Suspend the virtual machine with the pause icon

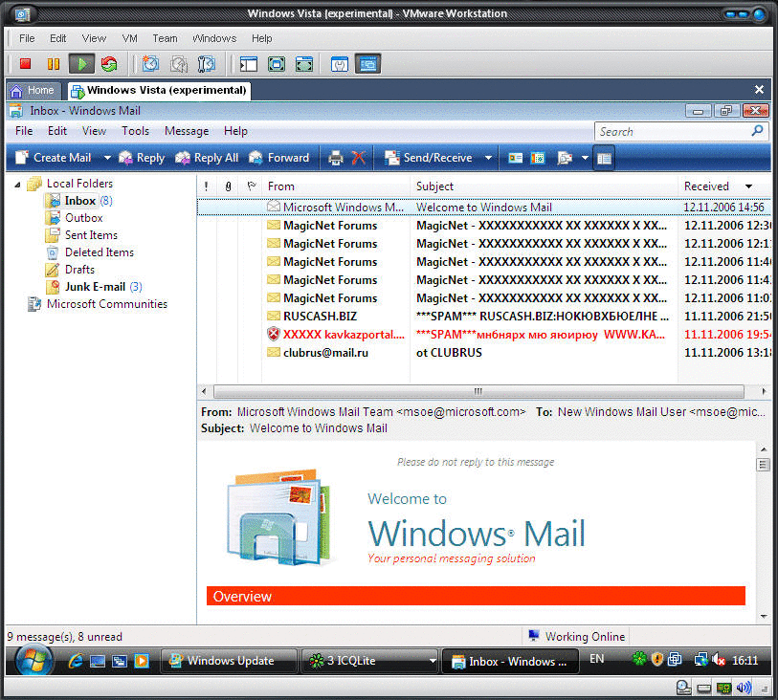point(53,64)
